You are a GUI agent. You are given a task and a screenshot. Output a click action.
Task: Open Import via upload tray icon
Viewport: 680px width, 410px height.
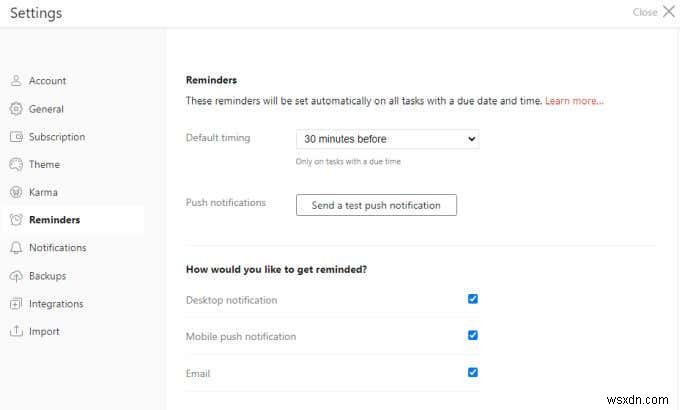tap(16, 331)
